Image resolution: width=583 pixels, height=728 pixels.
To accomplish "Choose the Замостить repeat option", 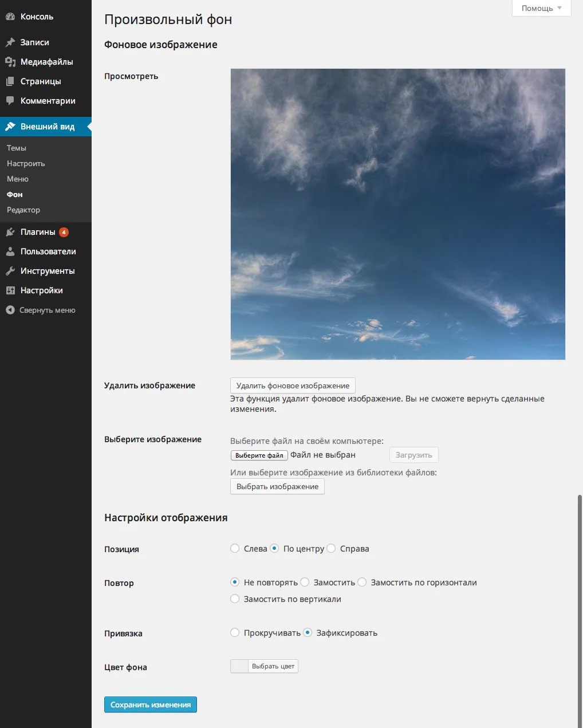I will point(305,582).
